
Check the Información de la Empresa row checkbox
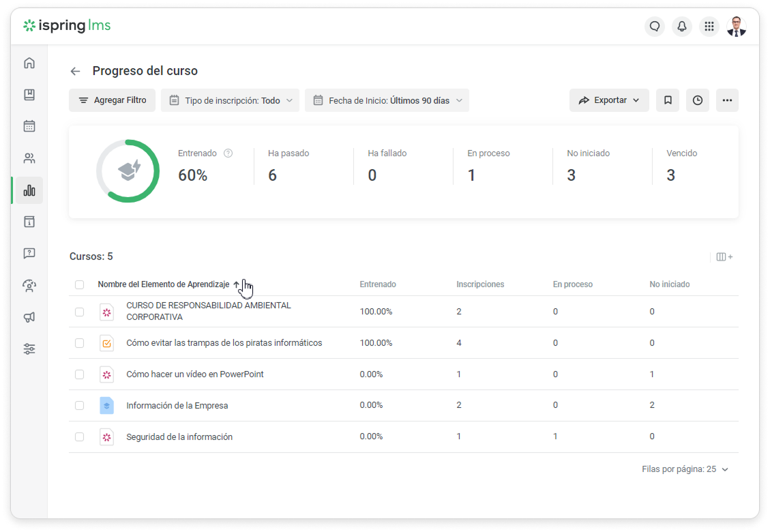point(80,406)
